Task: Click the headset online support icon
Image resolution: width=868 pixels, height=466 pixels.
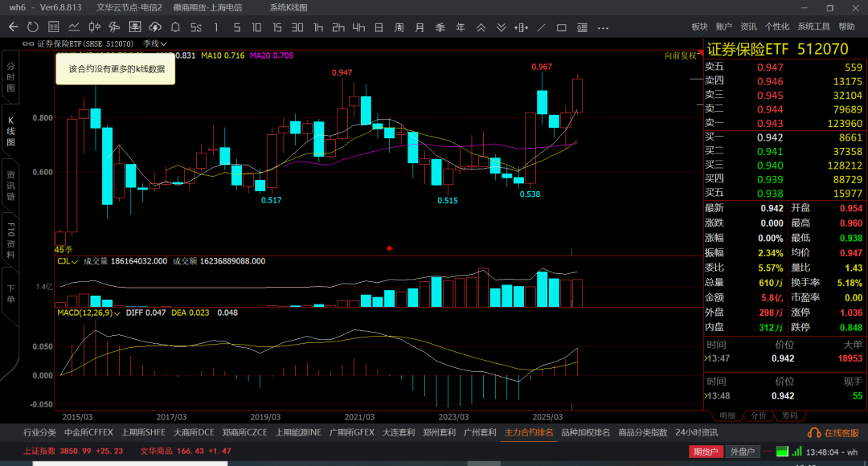Action: tap(814, 433)
